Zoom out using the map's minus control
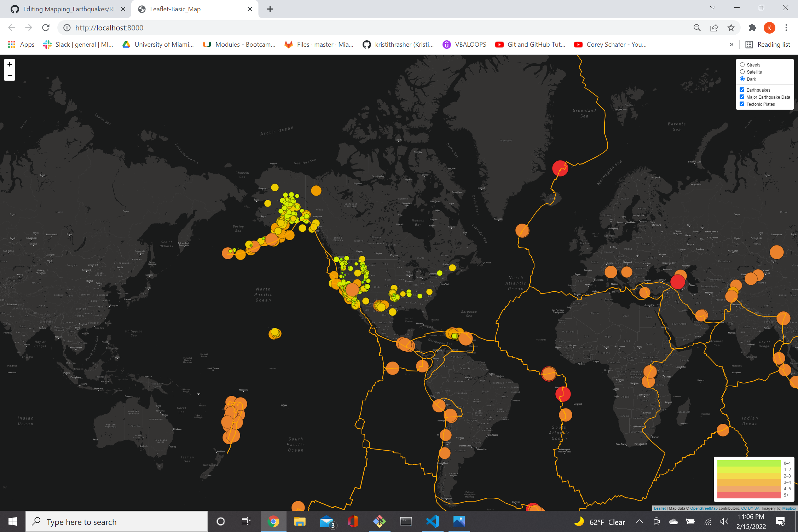This screenshot has width=798, height=532. 9,75
